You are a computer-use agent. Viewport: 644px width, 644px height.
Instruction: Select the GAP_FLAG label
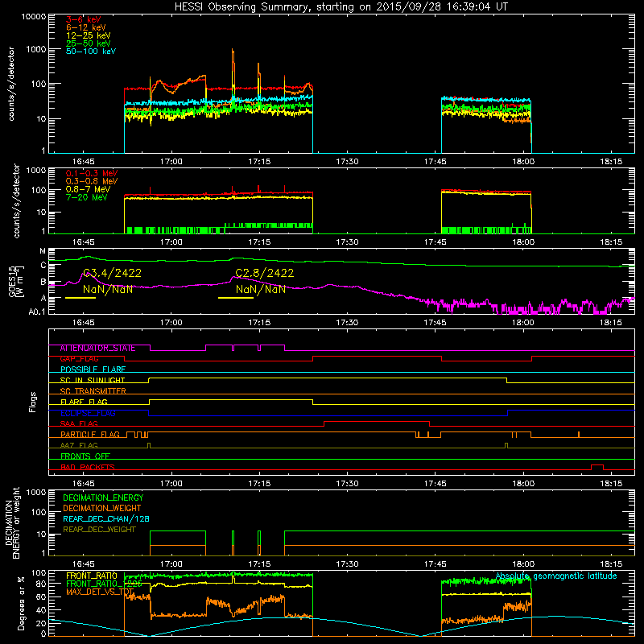(79, 359)
